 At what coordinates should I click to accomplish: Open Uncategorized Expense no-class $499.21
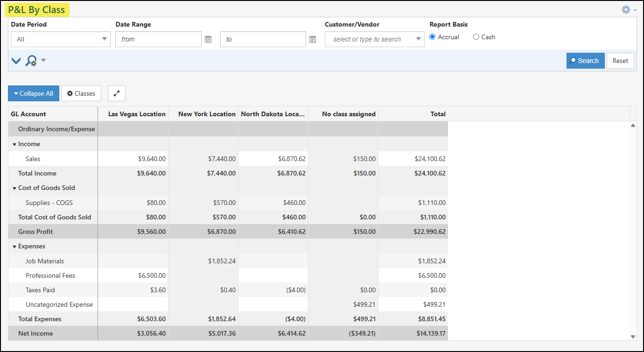(364, 304)
